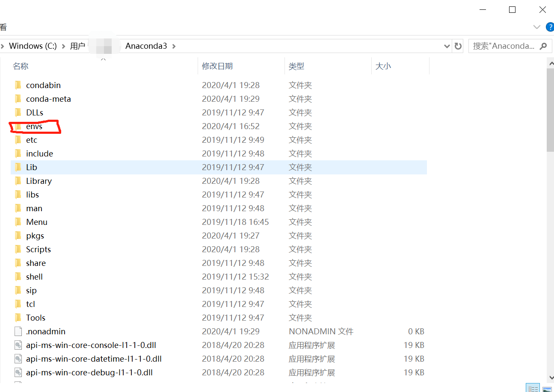
Task: Select the Scripts folder icon
Action: tap(18, 249)
